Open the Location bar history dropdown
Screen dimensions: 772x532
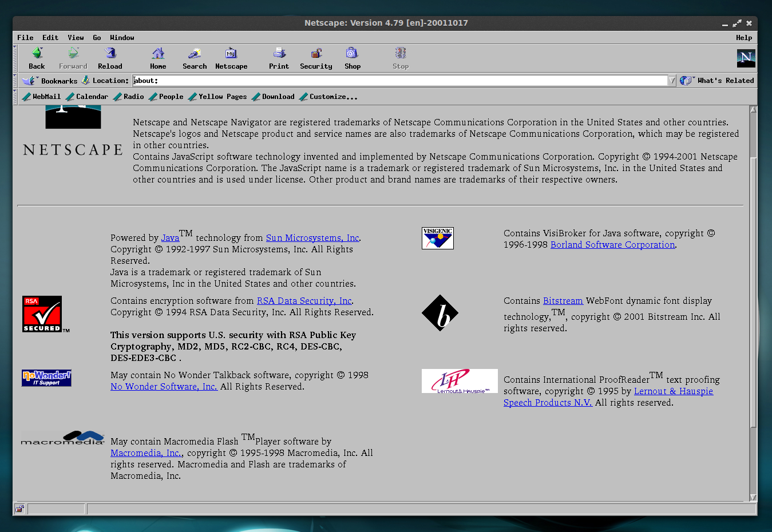pos(671,80)
